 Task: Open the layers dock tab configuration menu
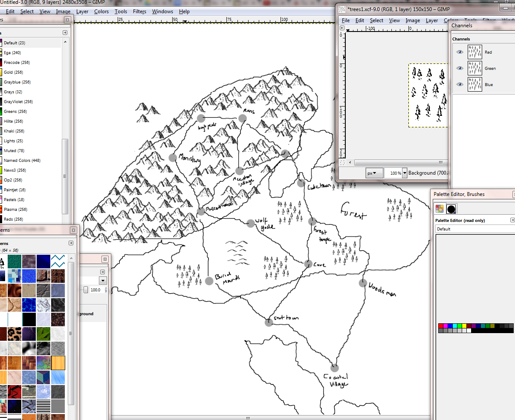coord(102,272)
